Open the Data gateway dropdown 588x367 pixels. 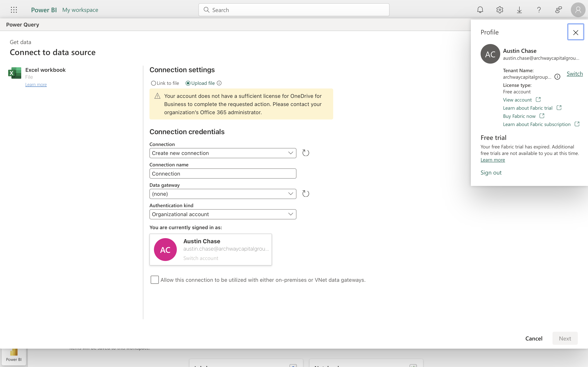click(x=223, y=194)
